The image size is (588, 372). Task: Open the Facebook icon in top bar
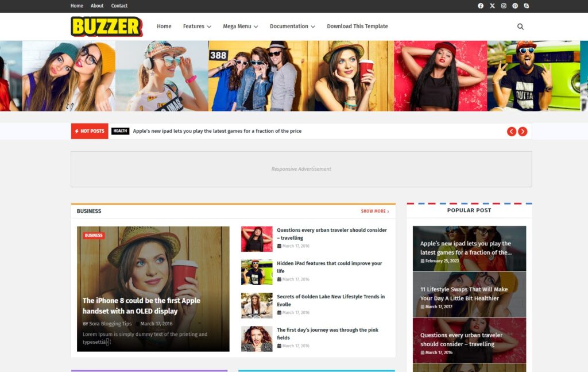point(481,6)
